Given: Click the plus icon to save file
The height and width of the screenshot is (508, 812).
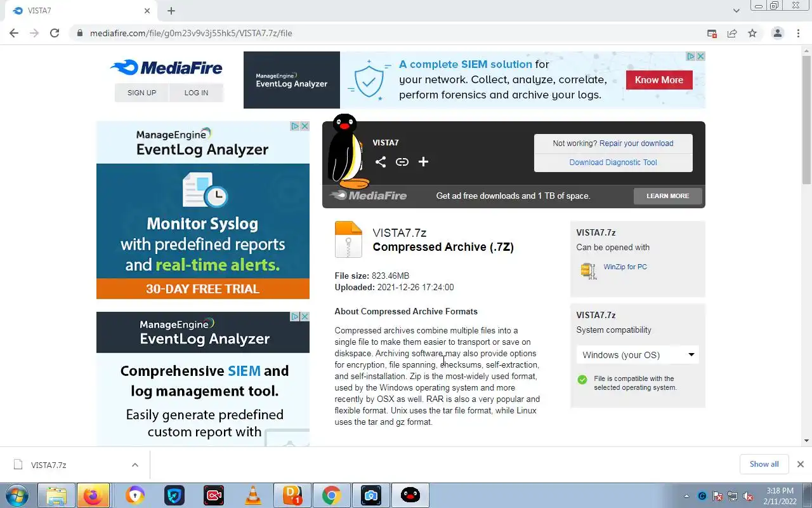Looking at the screenshot, I should [x=423, y=162].
